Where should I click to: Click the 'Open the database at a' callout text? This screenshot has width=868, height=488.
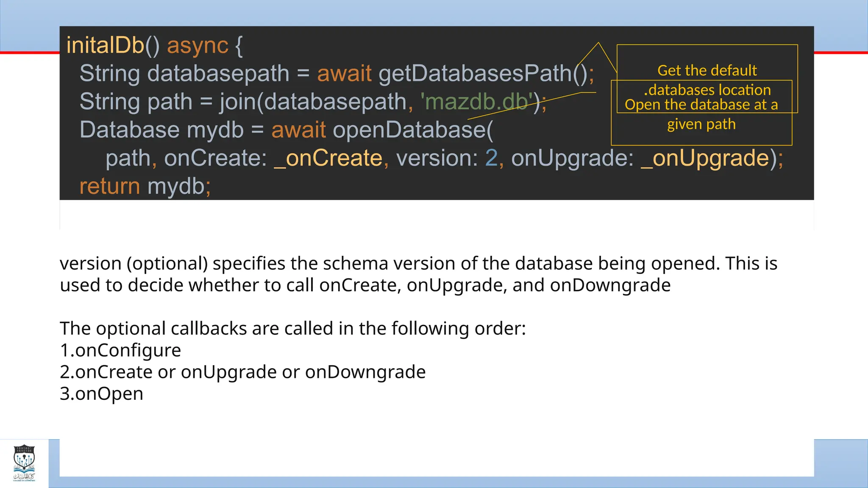point(701,105)
